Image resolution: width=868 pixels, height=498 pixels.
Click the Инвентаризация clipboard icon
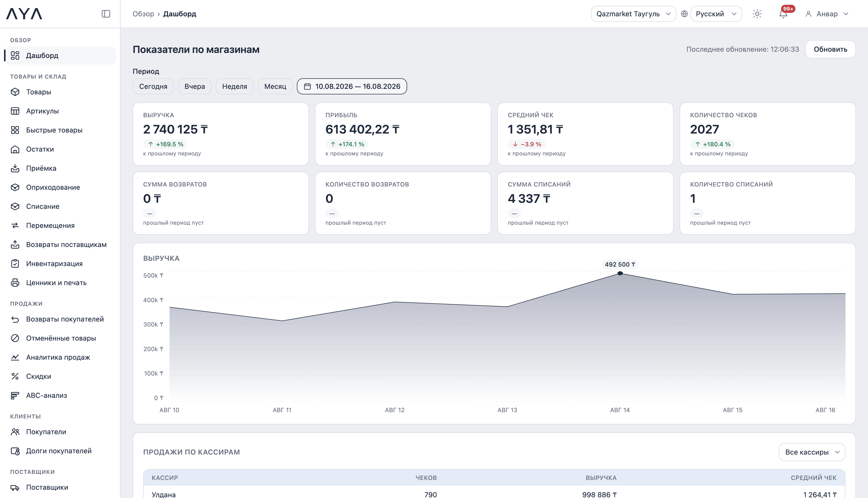pos(15,264)
